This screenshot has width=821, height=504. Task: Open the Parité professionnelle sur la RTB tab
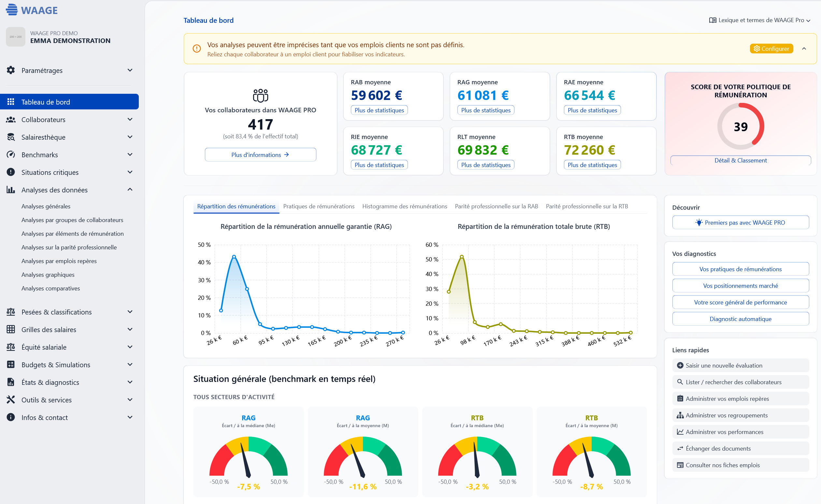coord(586,206)
